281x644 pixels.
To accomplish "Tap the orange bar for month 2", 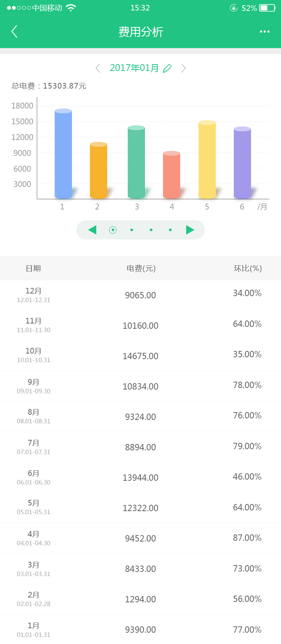I will click(99, 171).
